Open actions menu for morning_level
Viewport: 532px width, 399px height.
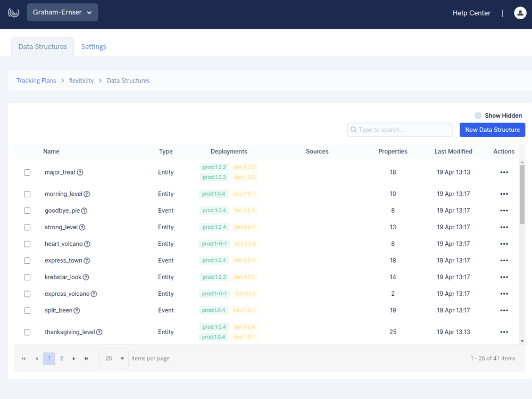coord(504,194)
